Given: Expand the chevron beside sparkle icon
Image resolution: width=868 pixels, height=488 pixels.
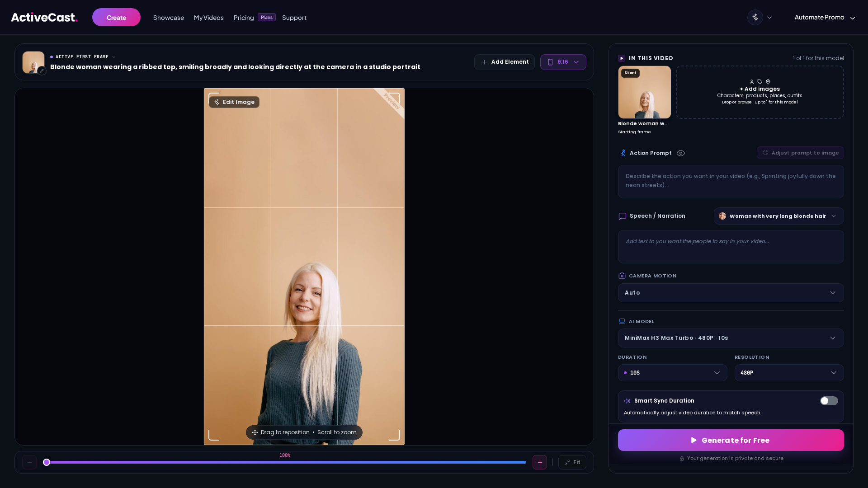Looking at the screenshot, I should click(x=769, y=18).
